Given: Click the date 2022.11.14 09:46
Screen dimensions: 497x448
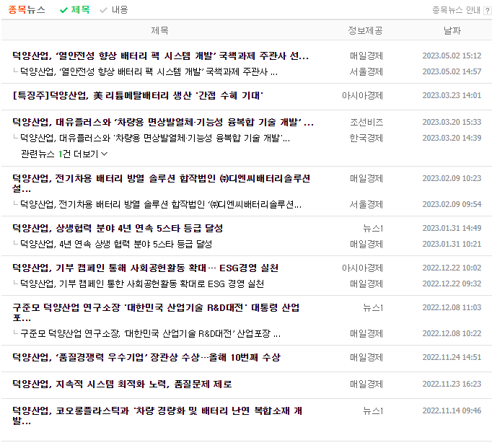Looking at the screenshot, I should pos(452,410).
